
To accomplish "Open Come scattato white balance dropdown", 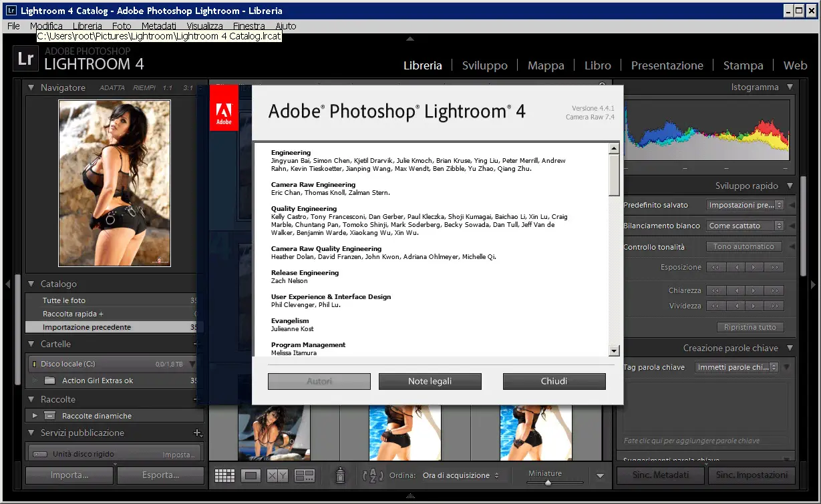I will (745, 226).
